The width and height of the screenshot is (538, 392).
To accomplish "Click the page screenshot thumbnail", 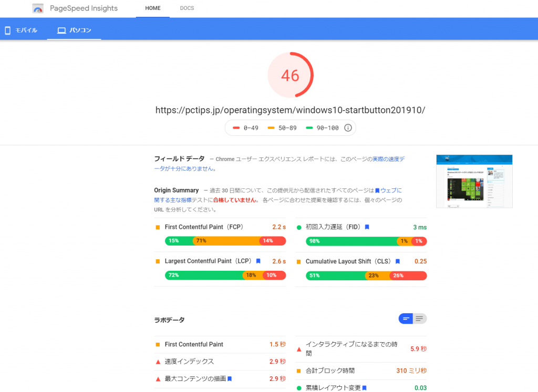I will tap(474, 181).
